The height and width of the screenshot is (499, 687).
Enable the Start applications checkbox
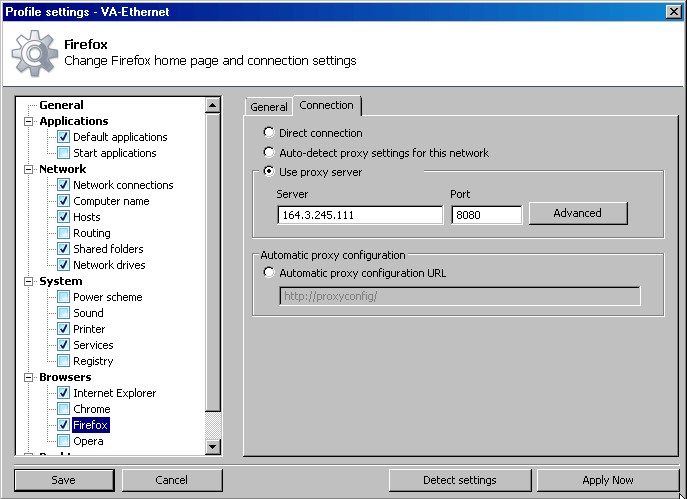63,153
